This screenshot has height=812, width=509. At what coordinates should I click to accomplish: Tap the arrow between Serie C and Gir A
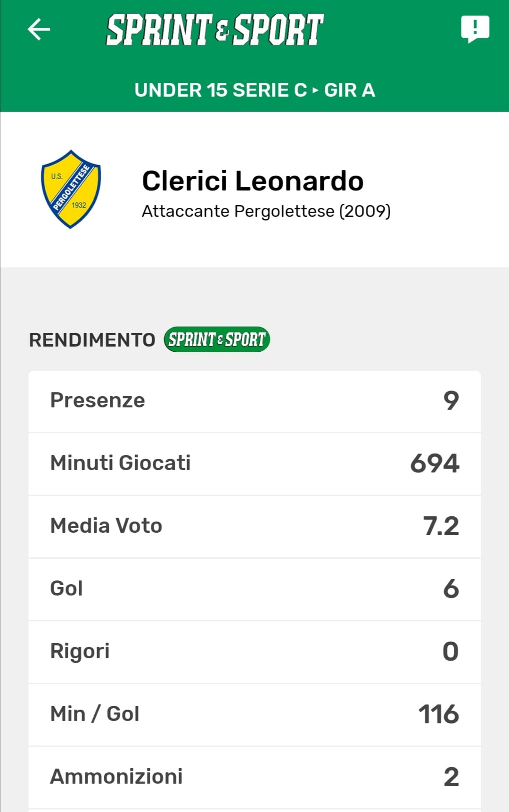click(315, 90)
